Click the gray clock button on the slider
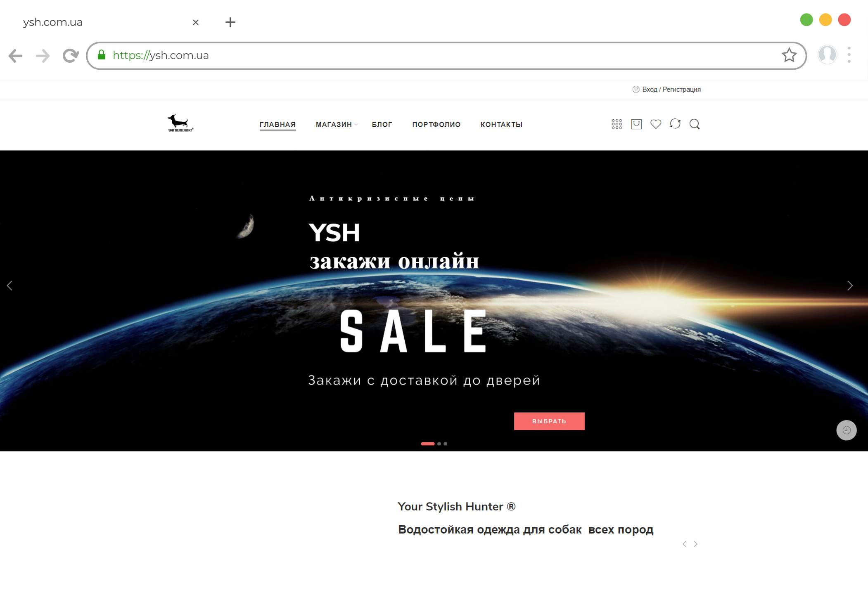 (x=846, y=430)
